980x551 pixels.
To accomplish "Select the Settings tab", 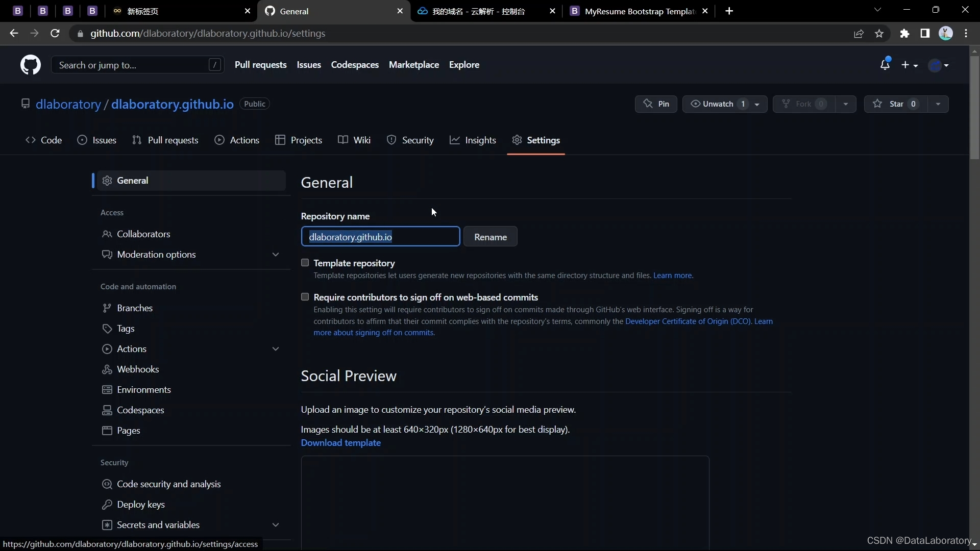I will pyautogui.click(x=536, y=140).
